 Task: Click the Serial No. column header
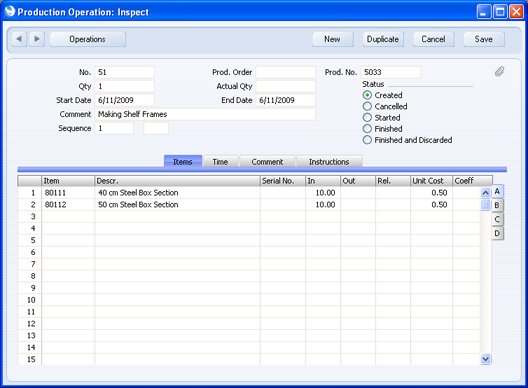(x=283, y=181)
